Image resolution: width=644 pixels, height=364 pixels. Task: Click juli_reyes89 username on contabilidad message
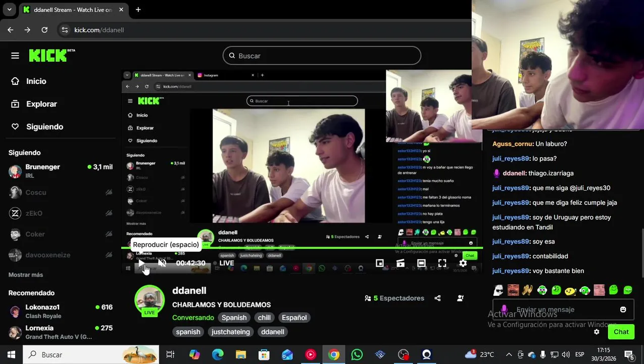511,256
